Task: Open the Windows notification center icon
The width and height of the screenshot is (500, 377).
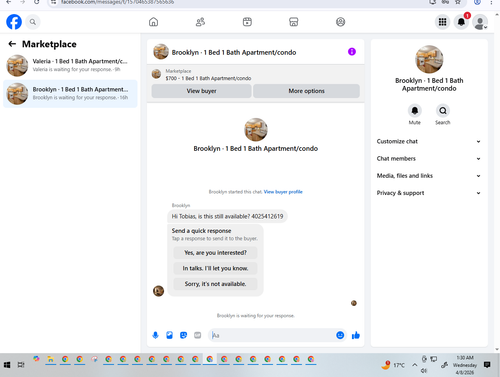Action: 487,365
